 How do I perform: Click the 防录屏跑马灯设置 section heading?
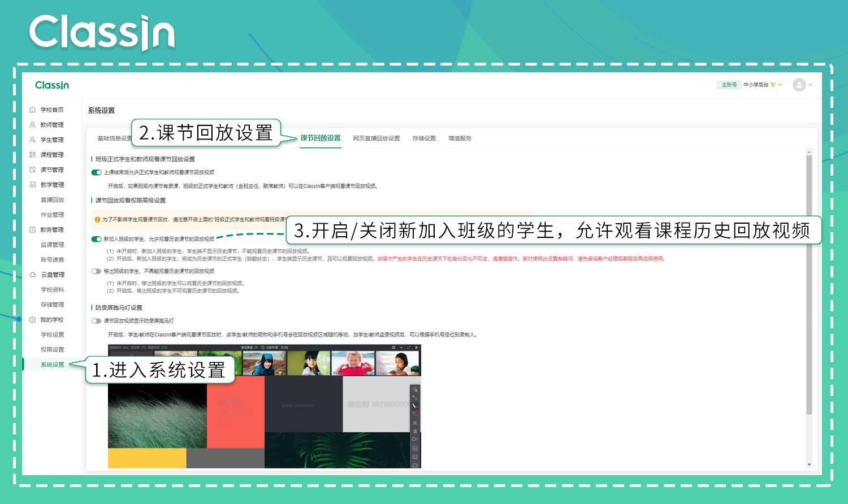pyautogui.click(x=119, y=308)
